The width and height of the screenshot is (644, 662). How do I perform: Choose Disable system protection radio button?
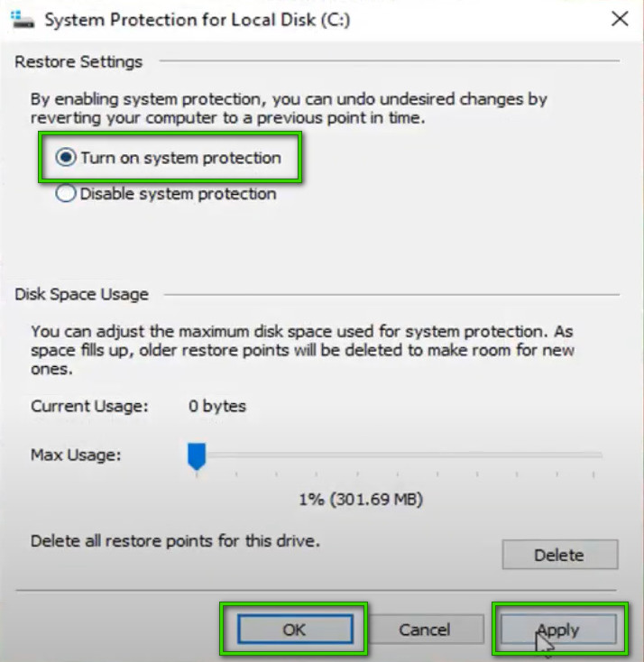pos(66,194)
